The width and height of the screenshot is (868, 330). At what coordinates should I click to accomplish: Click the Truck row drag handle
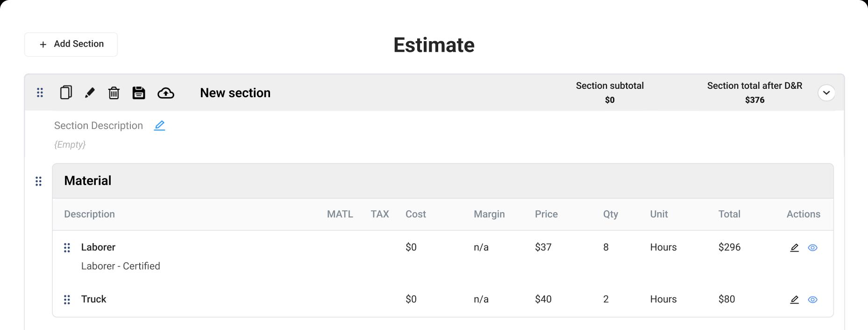click(x=67, y=300)
